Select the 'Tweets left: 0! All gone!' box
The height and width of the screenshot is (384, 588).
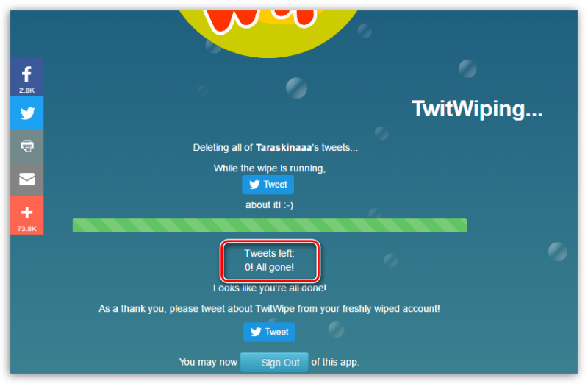click(270, 261)
